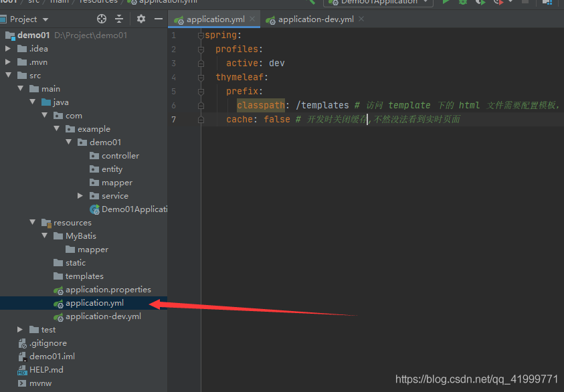Fold the profiles block in the gutter
Image resolution: width=564 pixels, height=392 pixels.
pyautogui.click(x=200, y=50)
